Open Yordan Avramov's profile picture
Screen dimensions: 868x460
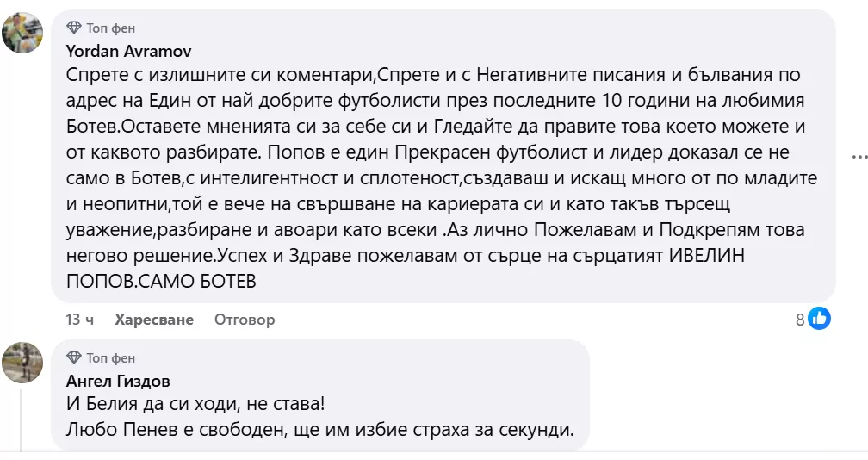[22, 34]
